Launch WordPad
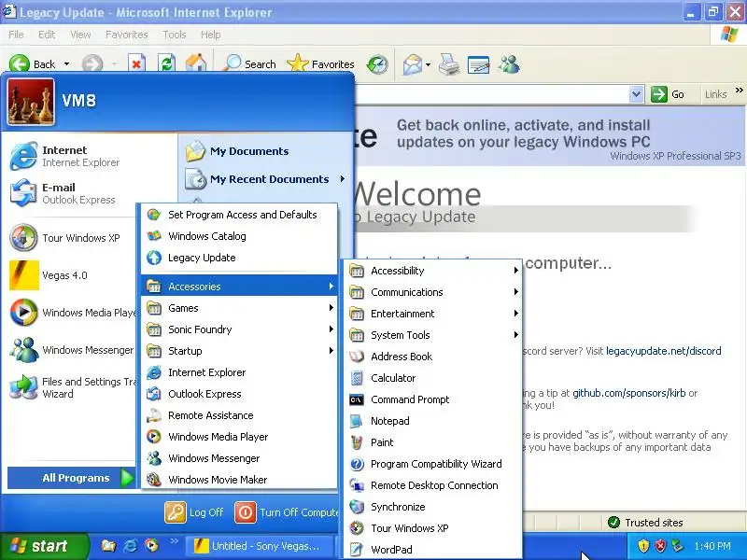 pos(433,549)
